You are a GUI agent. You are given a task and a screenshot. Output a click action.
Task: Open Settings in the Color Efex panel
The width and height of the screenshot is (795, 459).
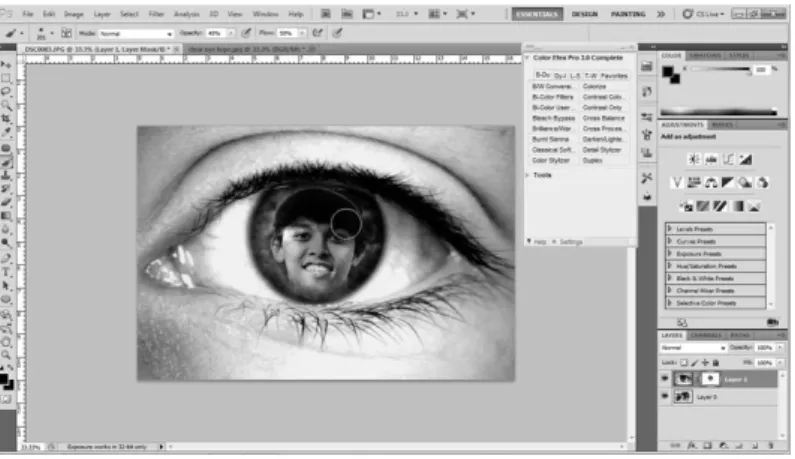(570, 242)
